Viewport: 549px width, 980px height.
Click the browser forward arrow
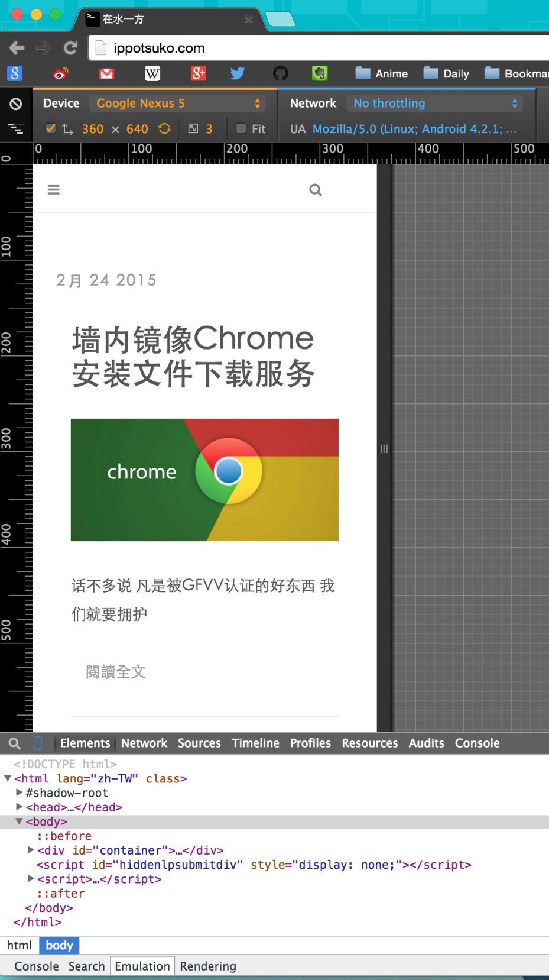(43, 48)
